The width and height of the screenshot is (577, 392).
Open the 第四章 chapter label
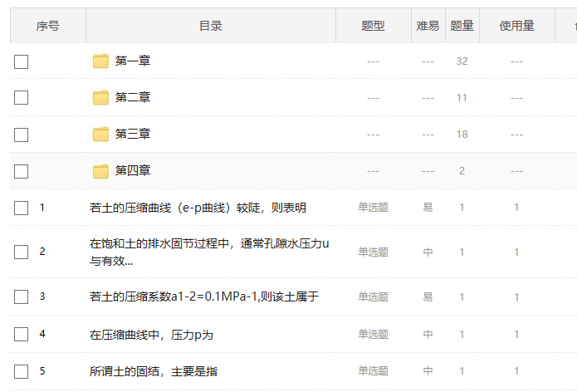[133, 171]
